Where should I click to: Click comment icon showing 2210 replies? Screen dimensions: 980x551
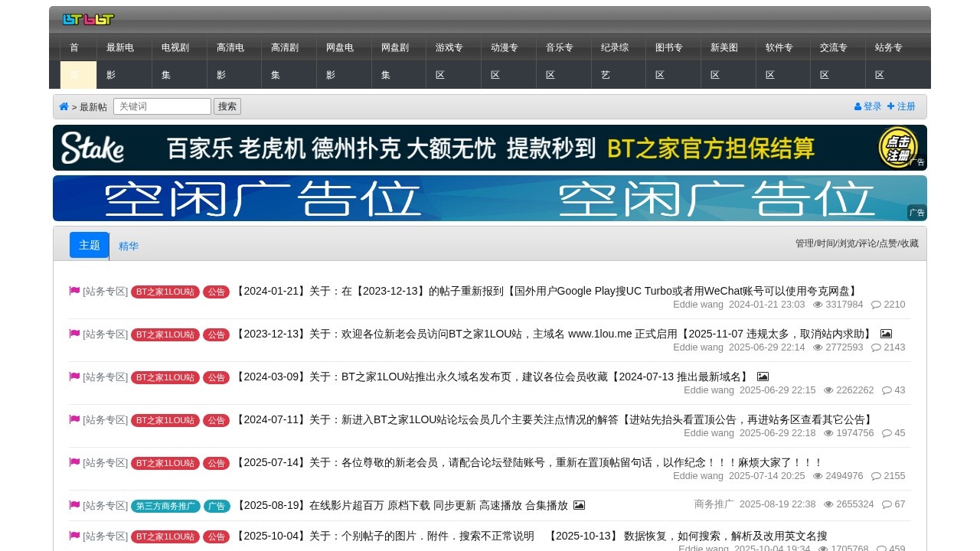[x=876, y=305]
